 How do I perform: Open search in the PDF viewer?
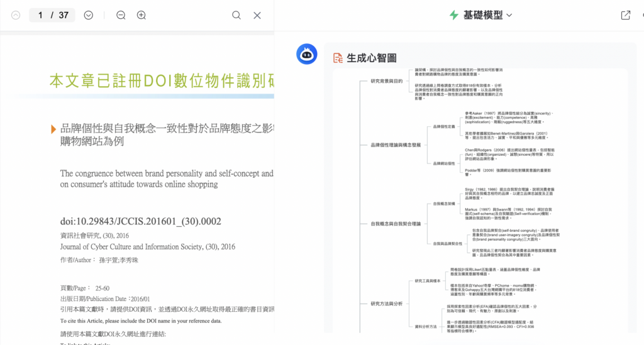pos(236,15)
